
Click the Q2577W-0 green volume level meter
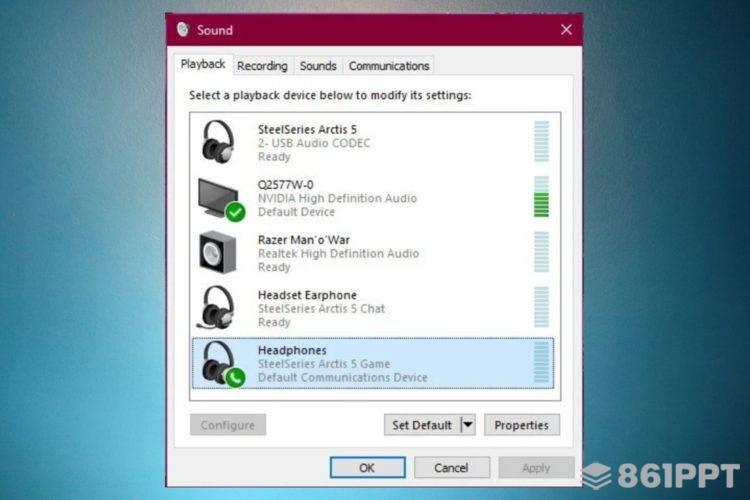[x=541, y=197]
